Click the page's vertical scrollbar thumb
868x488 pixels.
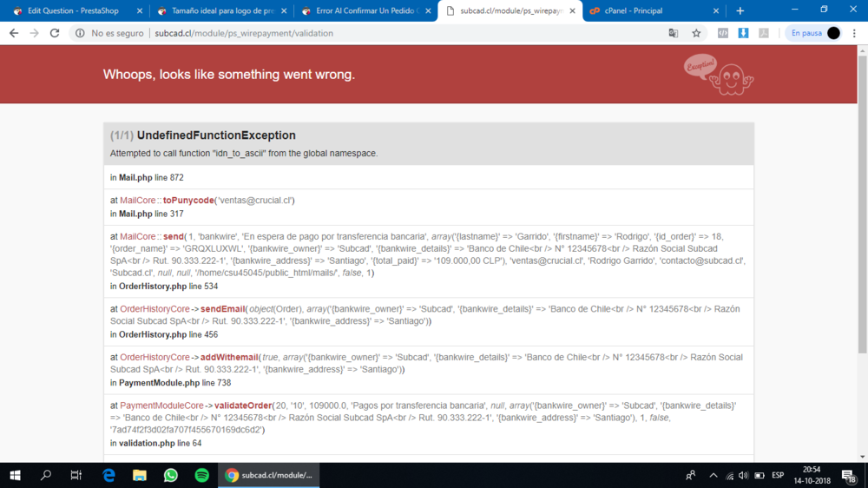(x=863, y=202)
